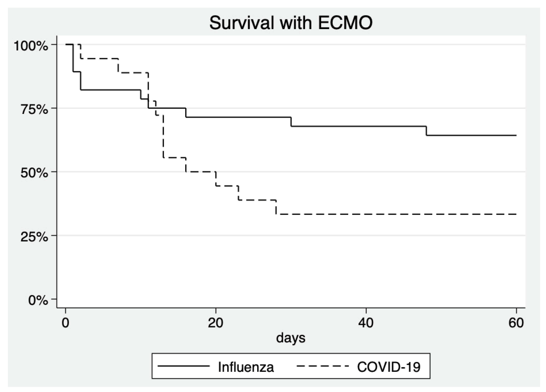
Task: Click the 25% horizontal gridline
Action: click(291, 235)
